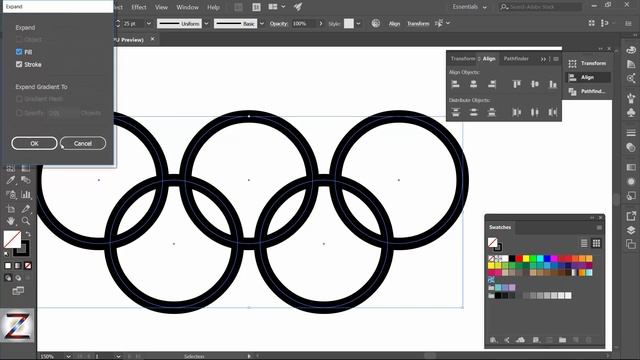Switch to the Transform tab in panel
The width and height of the screenshot is (640, 360).
coord(463,59)
